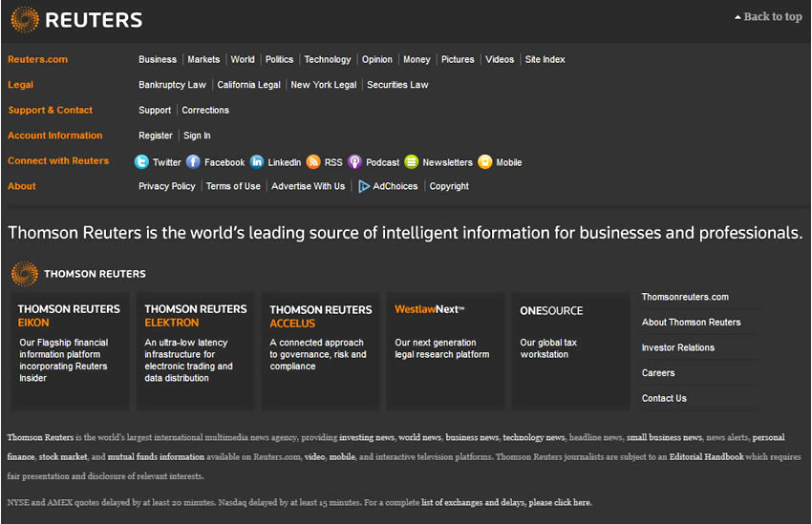This screenshot has height=524, width=812.
Task: Click the LinkedIn icon
Action: pyautogui.click(x=257, y=162)
